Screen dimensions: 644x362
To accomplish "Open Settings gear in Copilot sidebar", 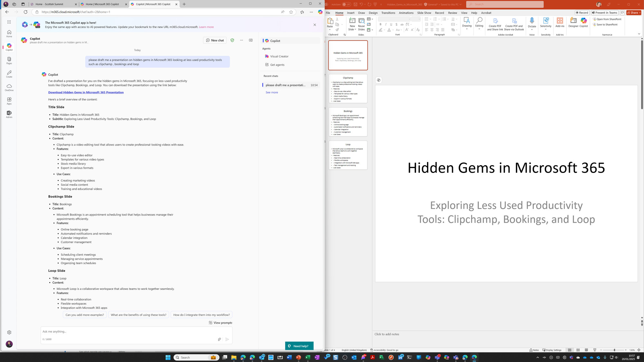I will (x=9, y=332).
